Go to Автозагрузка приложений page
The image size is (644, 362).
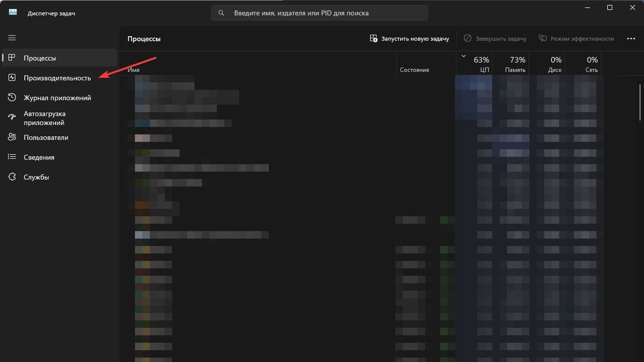pos(60,118)
